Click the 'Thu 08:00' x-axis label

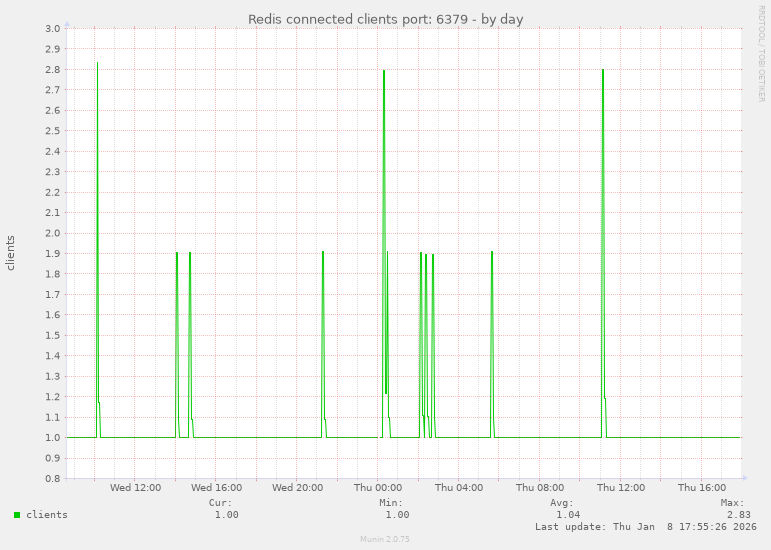tap(540, 488)
